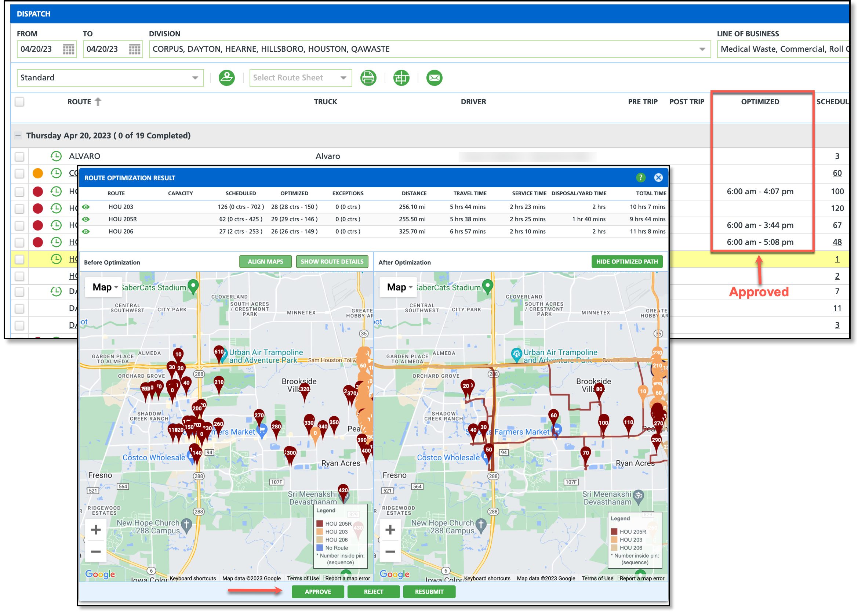Screen dimensions: 858x616
Task: Click the green email envelope icon
Action: (434, 78)
